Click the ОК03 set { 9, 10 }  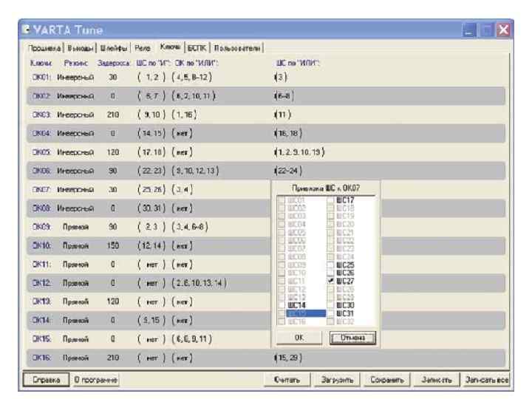(x=151, y=115)
